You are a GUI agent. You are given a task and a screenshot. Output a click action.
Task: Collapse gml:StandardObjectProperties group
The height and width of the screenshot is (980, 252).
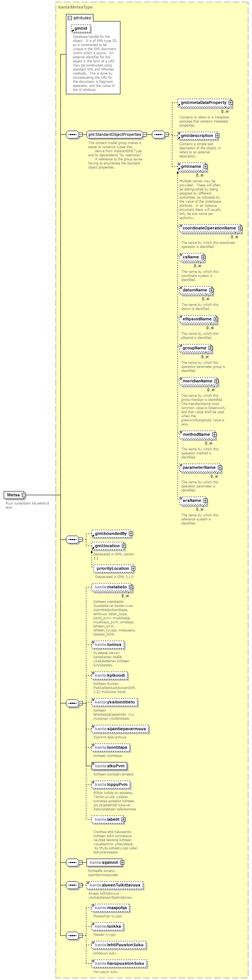pyautogui.click(x=145, y=135)
